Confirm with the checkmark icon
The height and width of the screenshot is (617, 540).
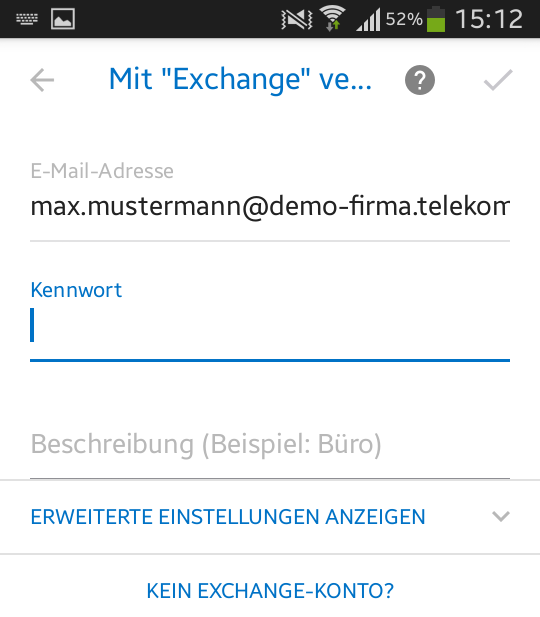coord(498,80)
